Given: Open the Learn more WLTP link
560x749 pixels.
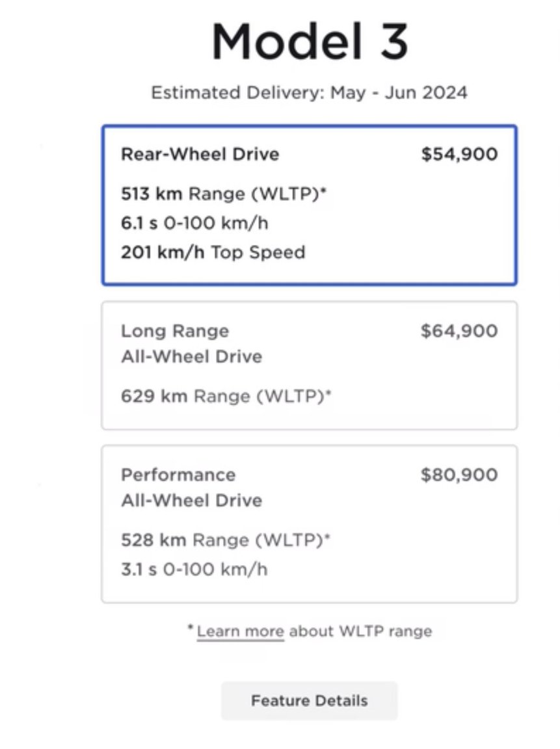Looking at the screenshot, I should pyautogui.click(x=241, y=631).
